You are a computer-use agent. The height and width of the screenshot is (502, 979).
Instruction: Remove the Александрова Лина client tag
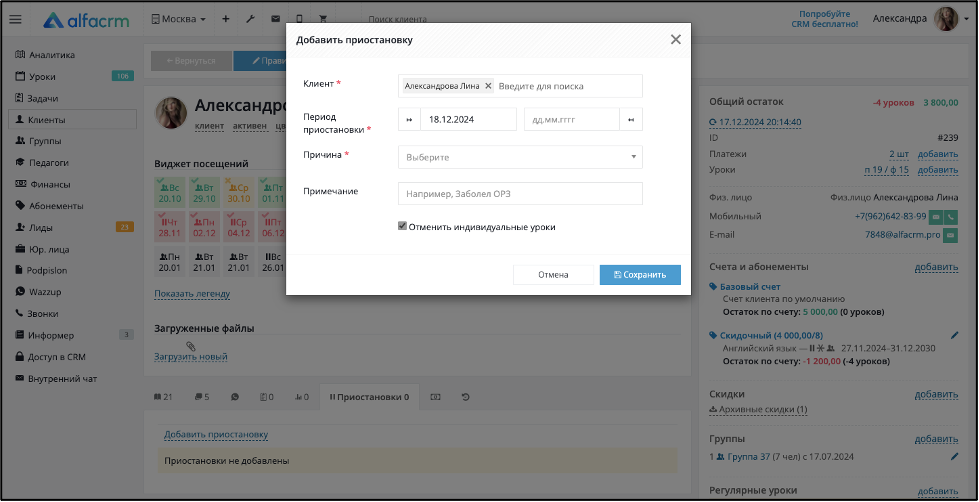pyautogui.click(x=488, y=86)
